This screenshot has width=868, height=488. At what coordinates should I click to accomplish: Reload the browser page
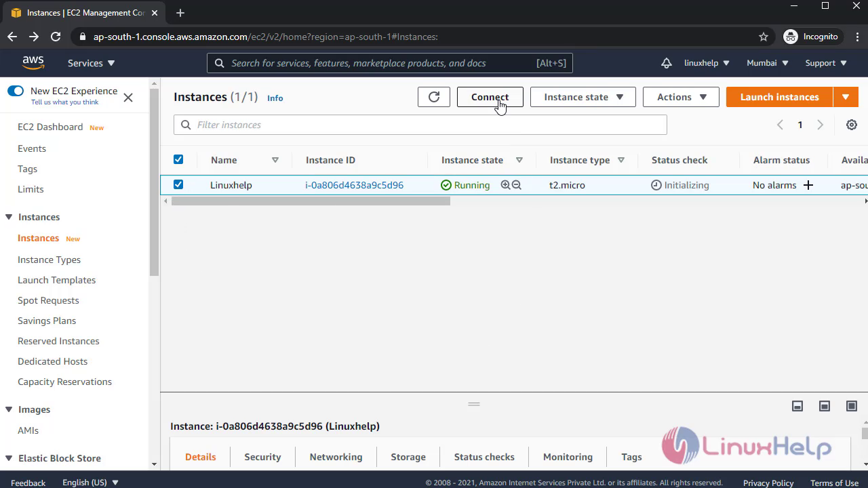click(x=56, y=37)
